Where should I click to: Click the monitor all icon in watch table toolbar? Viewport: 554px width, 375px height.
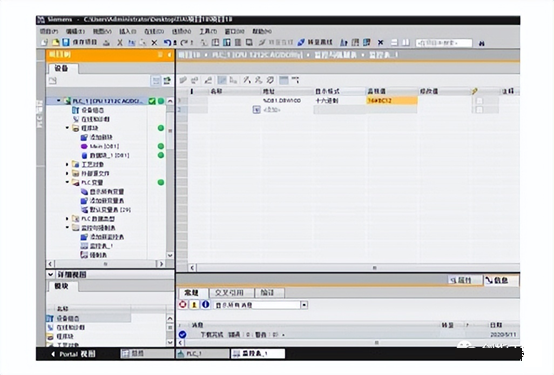coord(283,80)
